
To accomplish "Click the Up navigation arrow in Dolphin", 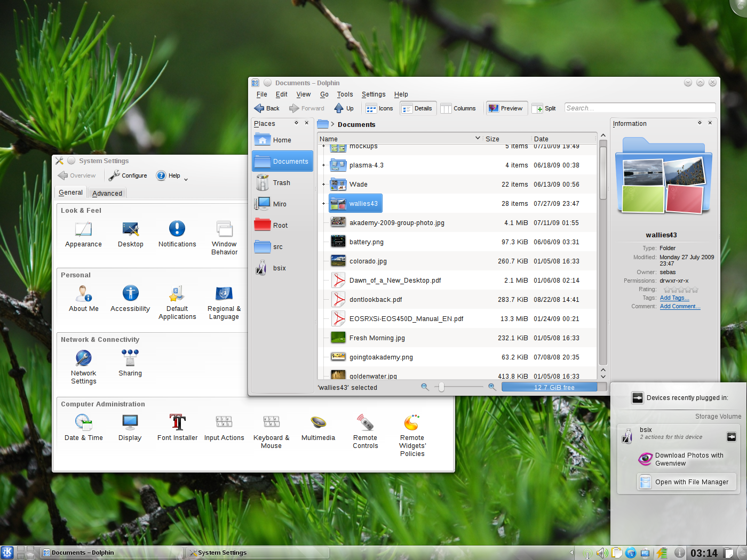I will 344,108.
